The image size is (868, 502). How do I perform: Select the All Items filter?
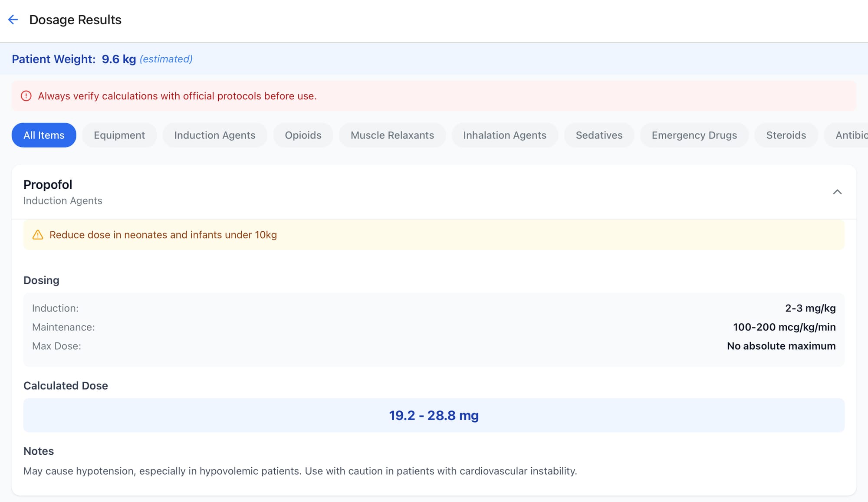[x=44, y=135]
